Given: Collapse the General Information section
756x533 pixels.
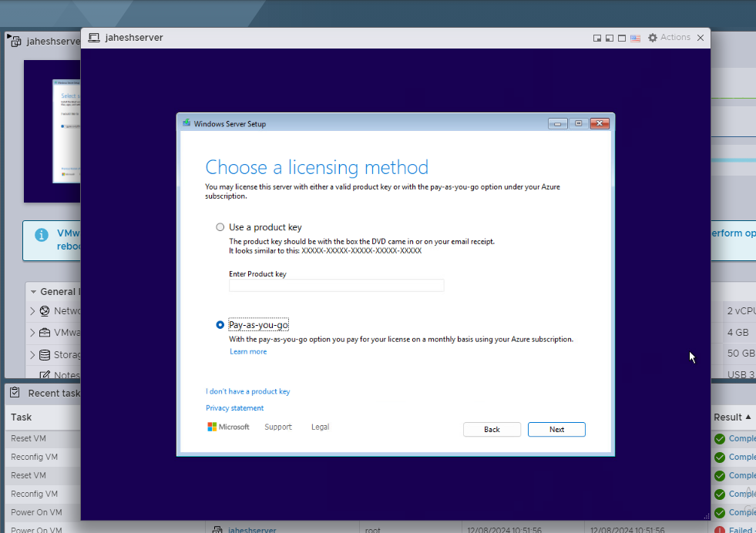Looking at the screenshot, I should point(33,292).
